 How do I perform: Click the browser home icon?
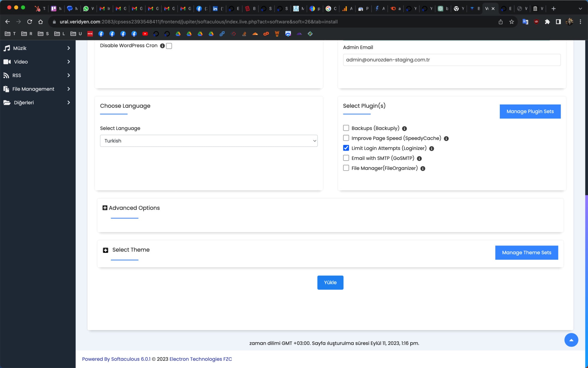[x=40, y=22]
